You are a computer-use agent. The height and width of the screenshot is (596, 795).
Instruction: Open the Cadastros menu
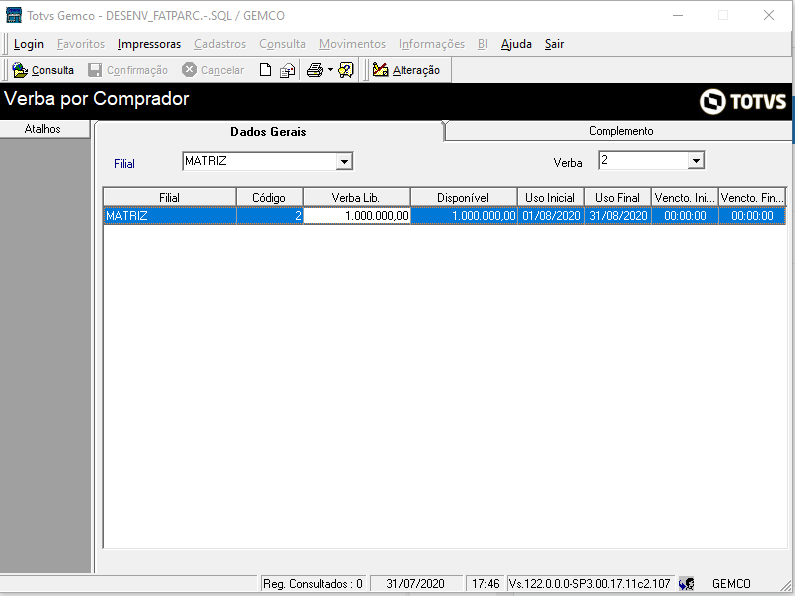[x=220, y=44]
